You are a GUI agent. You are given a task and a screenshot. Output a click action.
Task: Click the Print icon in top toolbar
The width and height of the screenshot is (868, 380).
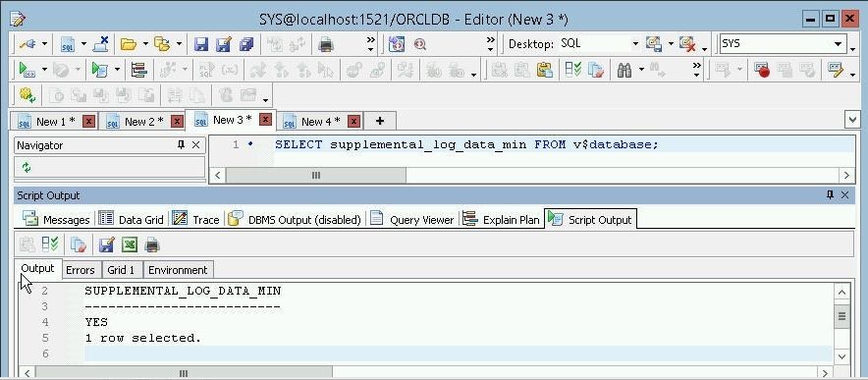point(326,44)
